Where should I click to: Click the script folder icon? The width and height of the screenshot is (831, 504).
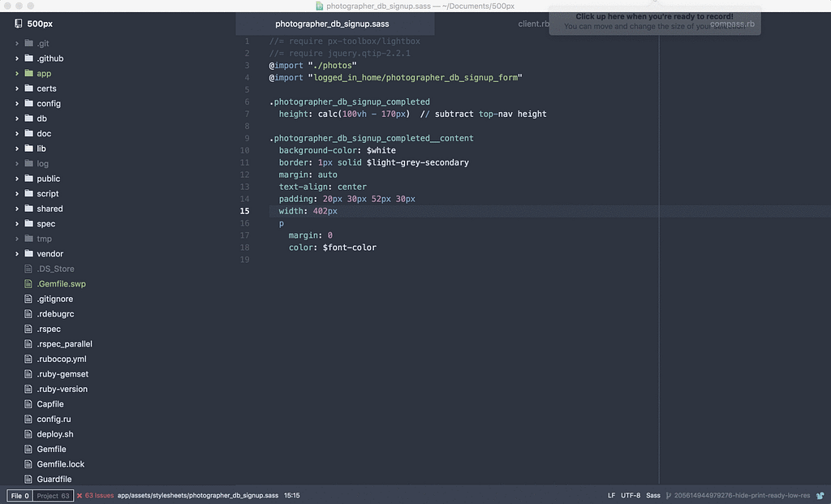click(28, 193)
